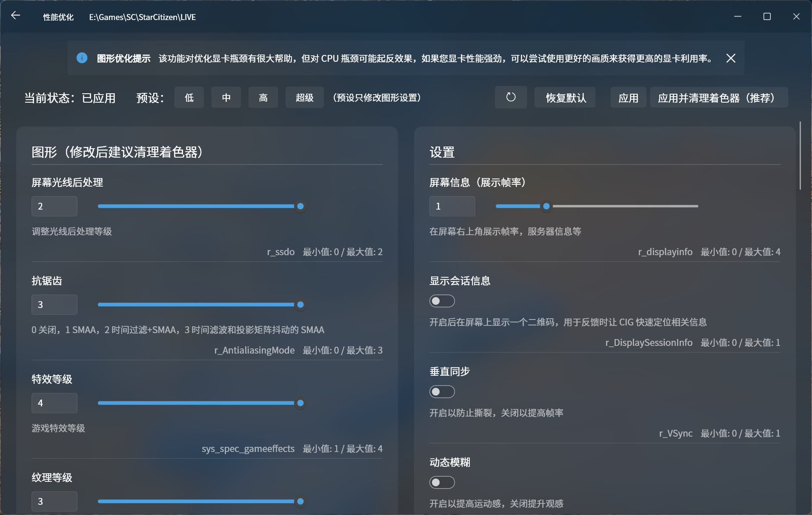Click the 当前状态：已应用 status text
The width and height of the screenshot is (812, 515).
70,98
